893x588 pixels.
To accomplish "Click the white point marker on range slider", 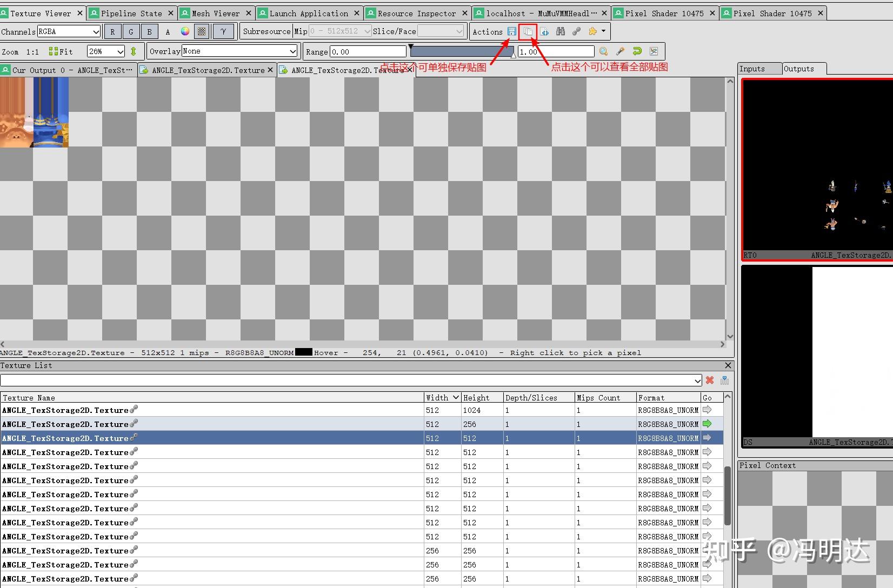I will click(513, 56).
